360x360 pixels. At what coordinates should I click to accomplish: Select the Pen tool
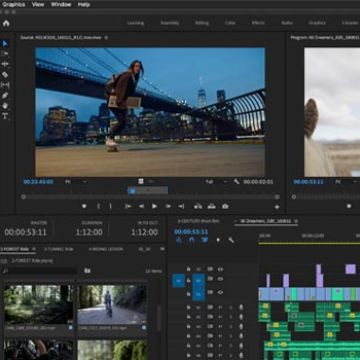click(5, 95)
